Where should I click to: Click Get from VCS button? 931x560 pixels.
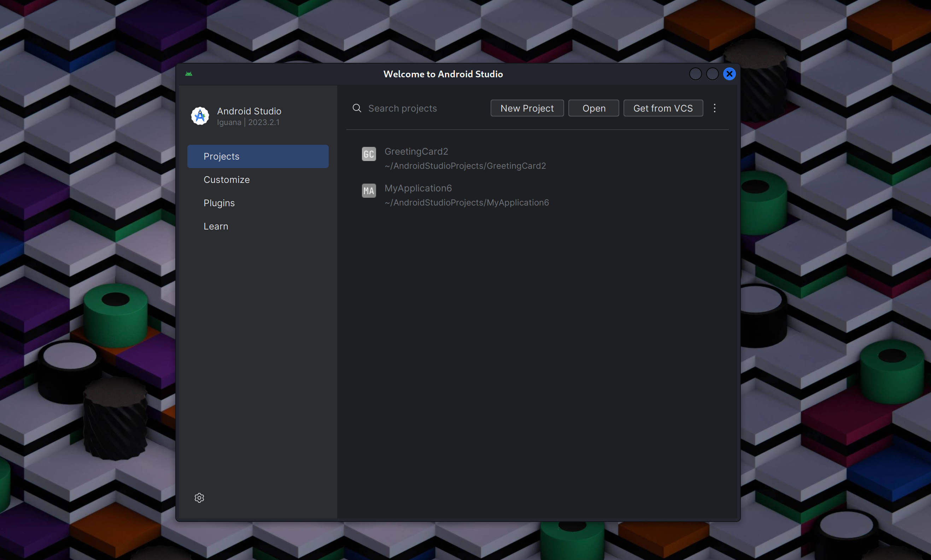click(x=663, y=108)
